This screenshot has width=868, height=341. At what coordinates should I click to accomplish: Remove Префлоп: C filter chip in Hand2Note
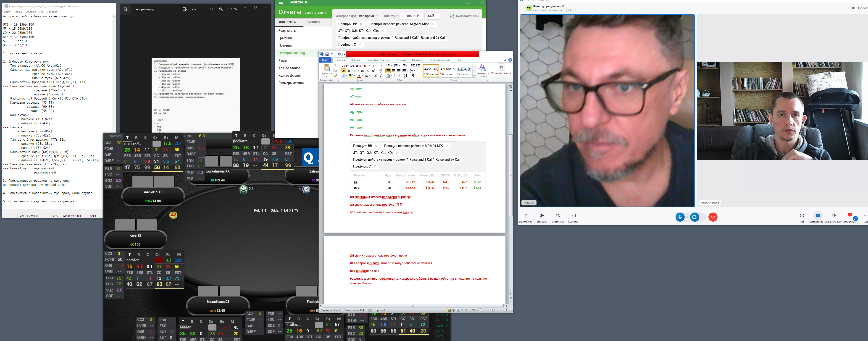[360, 45]
